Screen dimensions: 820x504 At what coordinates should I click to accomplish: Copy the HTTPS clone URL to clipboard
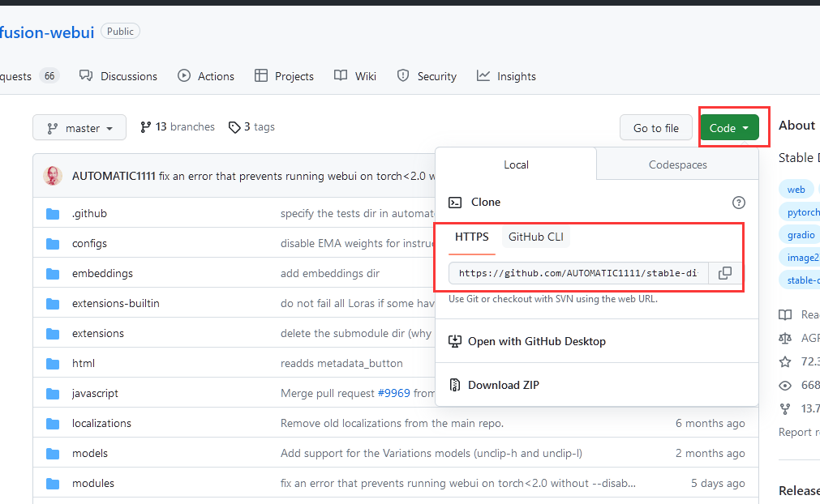[725, 273]
